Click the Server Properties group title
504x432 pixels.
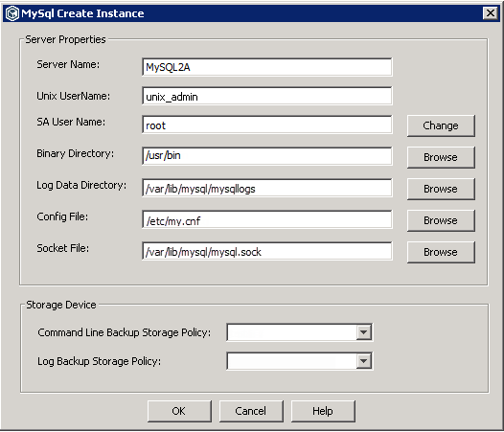point(65,39)
